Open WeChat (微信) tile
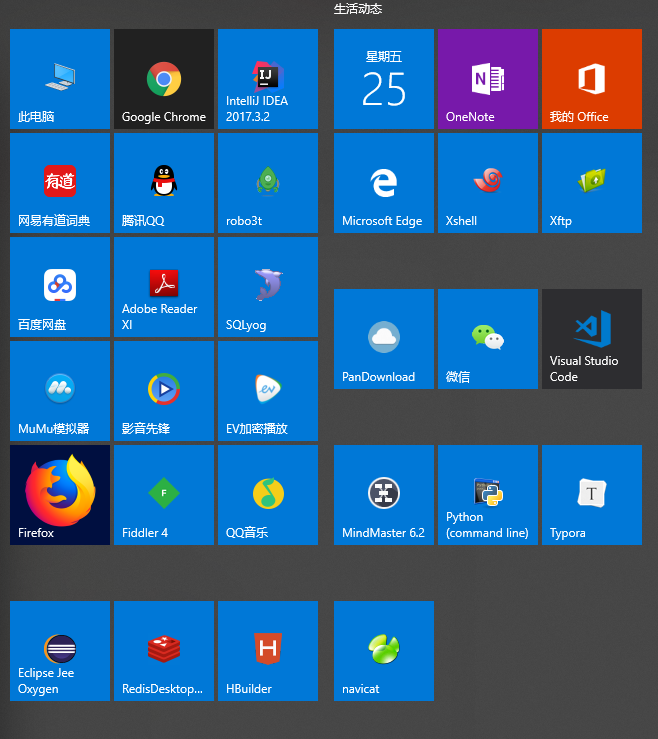Viewport: 658px width, 739px height. click(487, 339)
